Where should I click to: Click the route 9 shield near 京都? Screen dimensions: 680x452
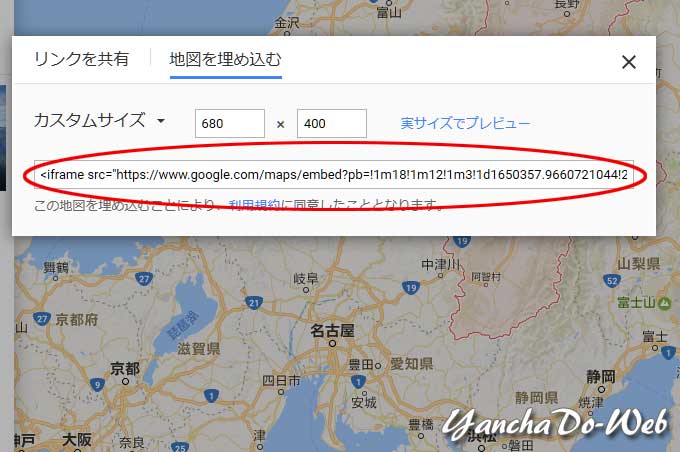click(97, 383)
